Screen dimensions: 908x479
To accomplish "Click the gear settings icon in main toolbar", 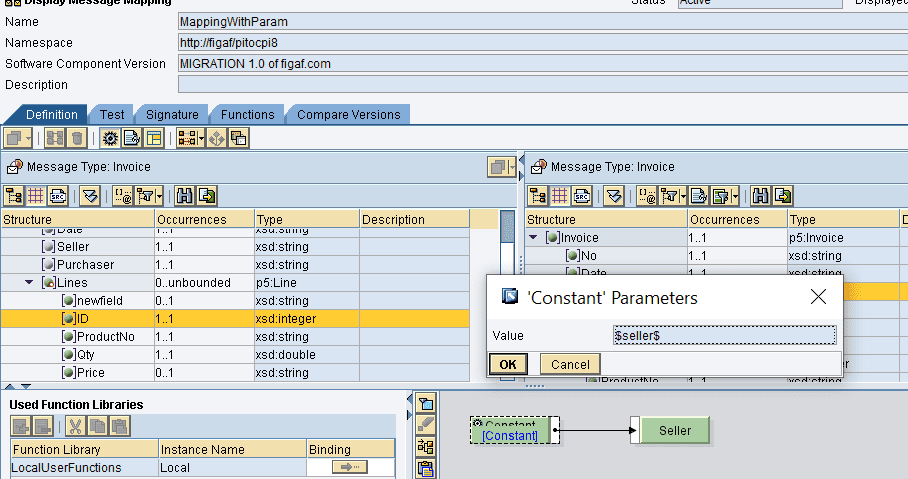I will [x=110, y=138].
